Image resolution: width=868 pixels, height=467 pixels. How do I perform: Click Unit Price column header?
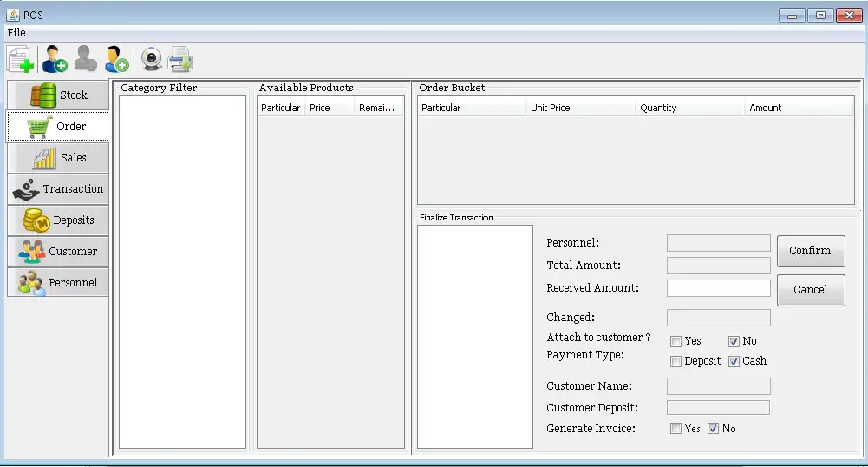581,108
